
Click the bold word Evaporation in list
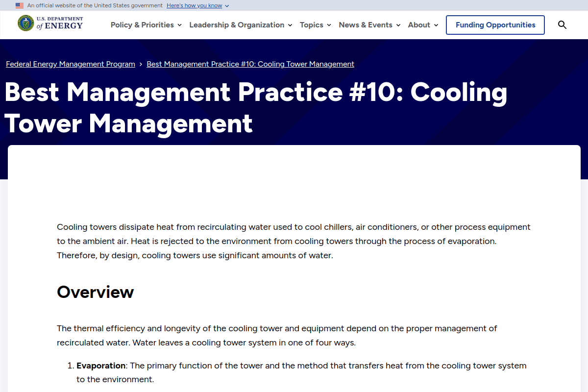[101, 366]
